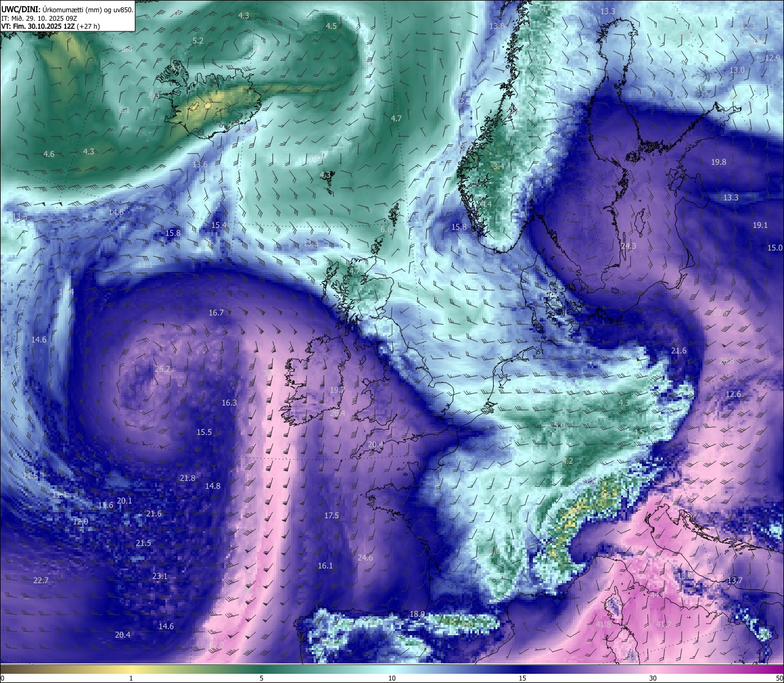
Task: Click the 6.6 value near Shetland
Action: (x=386, y=230)
